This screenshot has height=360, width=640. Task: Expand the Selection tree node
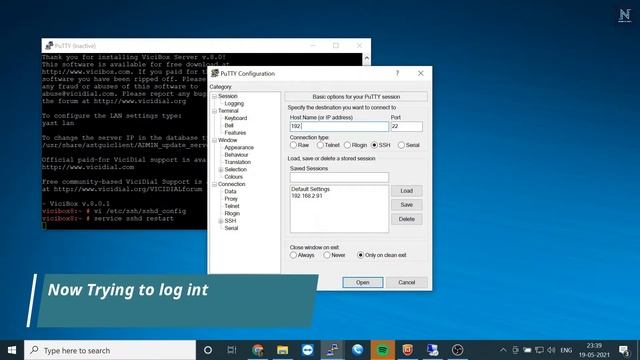coord(221,170)
